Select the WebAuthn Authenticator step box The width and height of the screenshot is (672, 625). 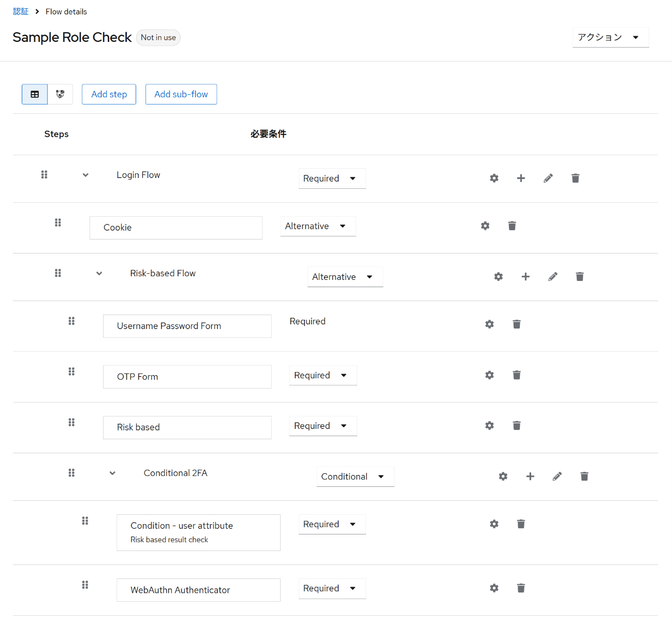click(198, 590)
